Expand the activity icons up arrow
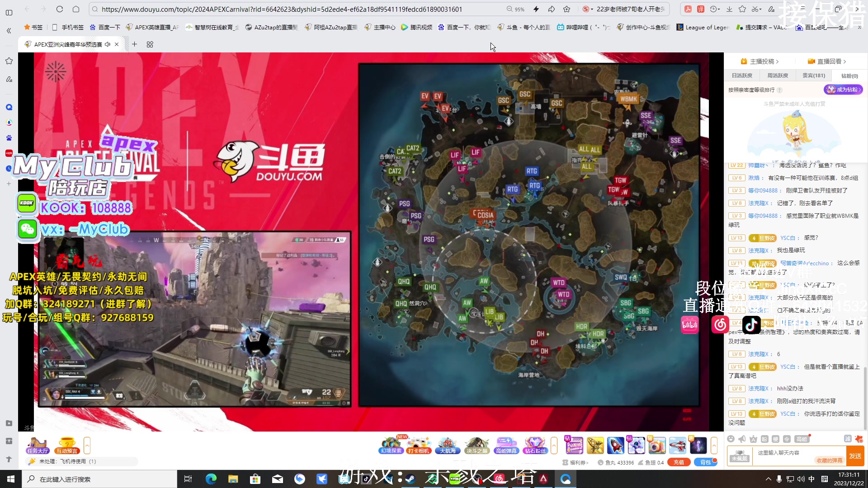The width and height of the screenshot is (868, 488). [x=554, y=446]
